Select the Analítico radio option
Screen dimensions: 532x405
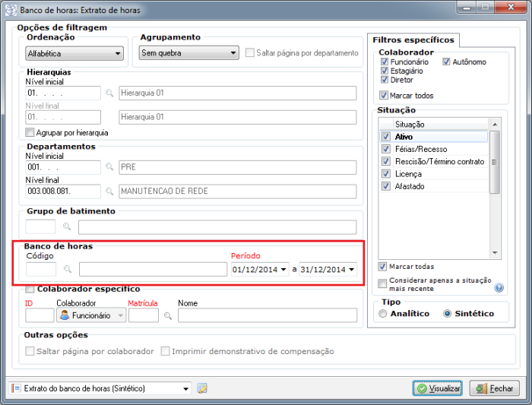pos(382,313)
